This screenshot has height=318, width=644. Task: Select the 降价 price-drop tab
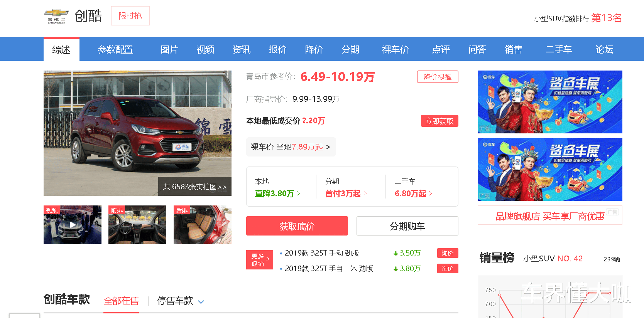tap(314, 49)
